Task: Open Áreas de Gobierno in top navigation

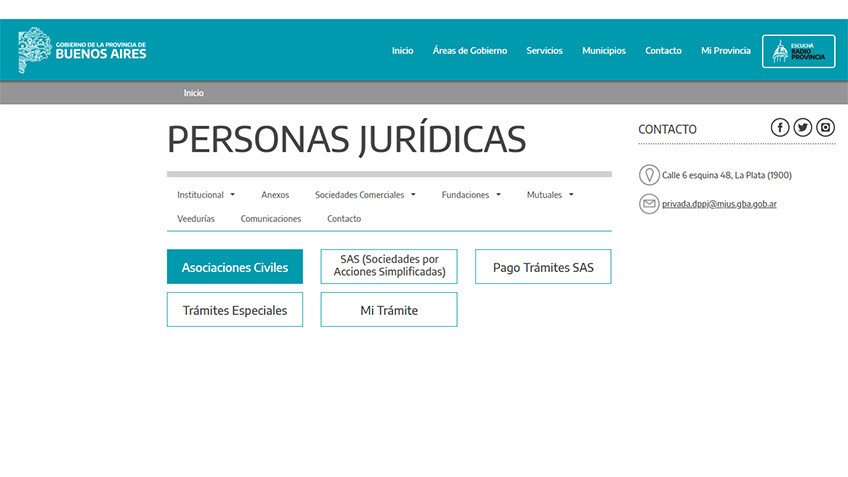Action: (469, 50)
